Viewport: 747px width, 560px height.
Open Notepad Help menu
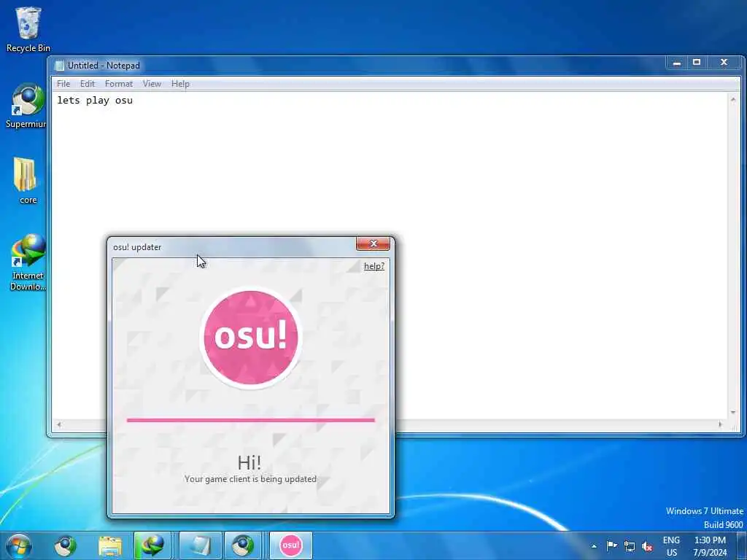pos(181,84)
